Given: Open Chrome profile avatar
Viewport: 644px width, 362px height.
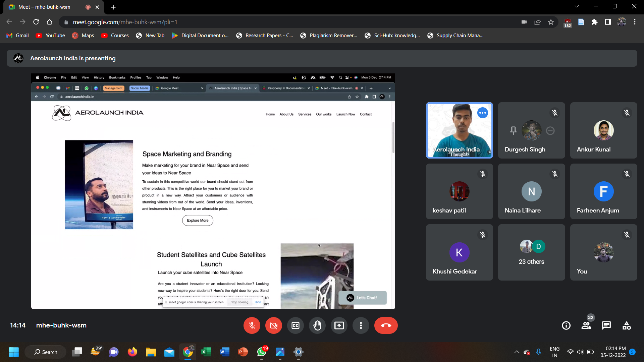Looking at the screenshot, I should point(622,22).
